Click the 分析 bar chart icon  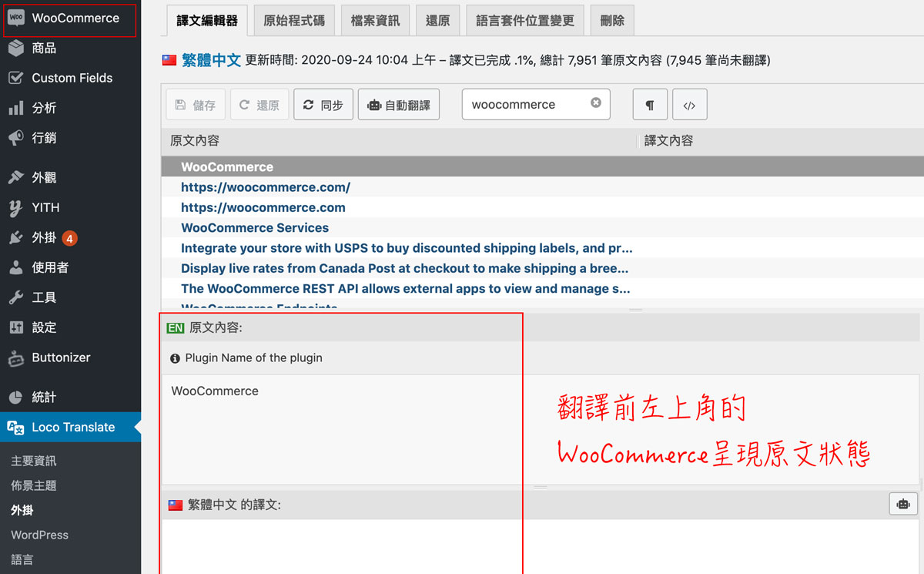pyautogui.click(x=15, y=108)
